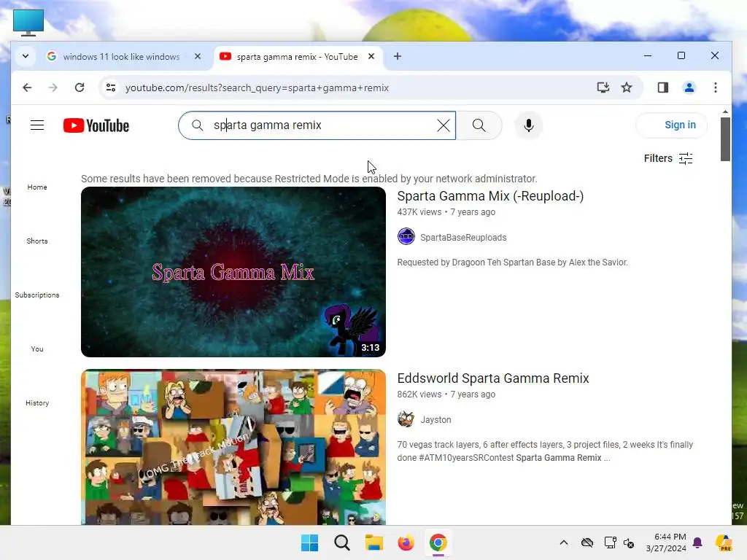Open the Chrome three-dot menu
Image resolution: width=747 pixels, height=560 pixels.
click(716, 87)
